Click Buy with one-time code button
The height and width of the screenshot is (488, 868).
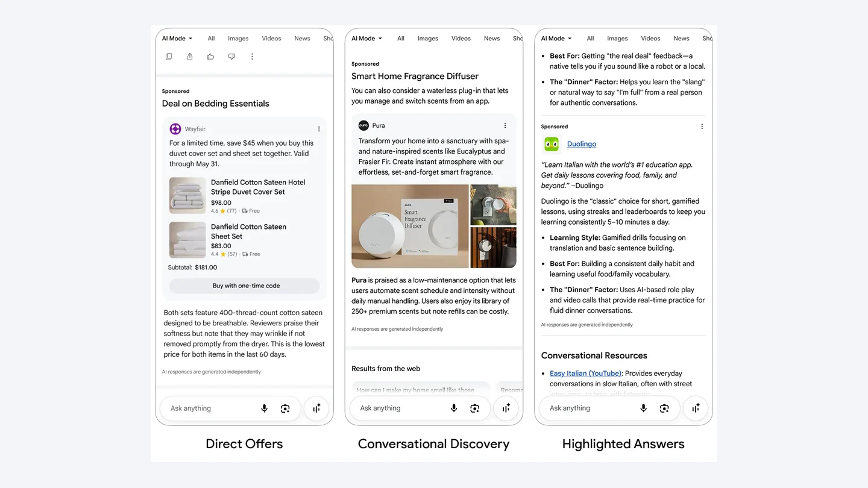click(x=244, y=286)
